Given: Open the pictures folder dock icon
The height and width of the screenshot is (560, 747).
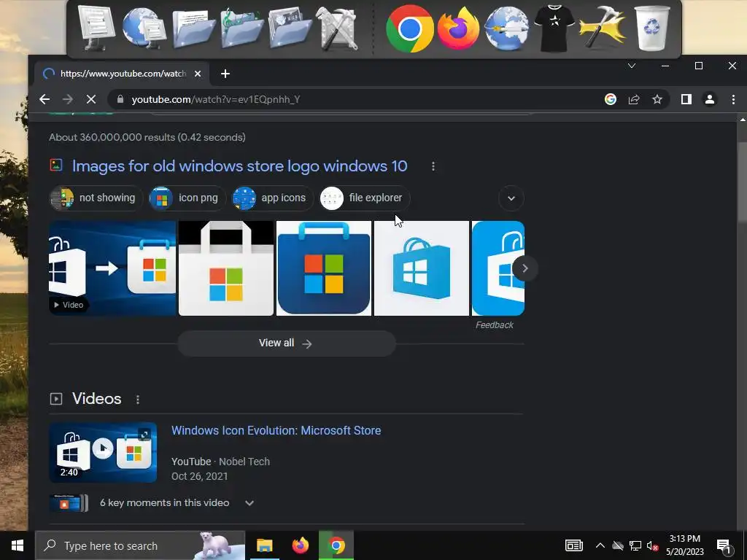Looking at the screenshot, I should click(x=290, y=28).
